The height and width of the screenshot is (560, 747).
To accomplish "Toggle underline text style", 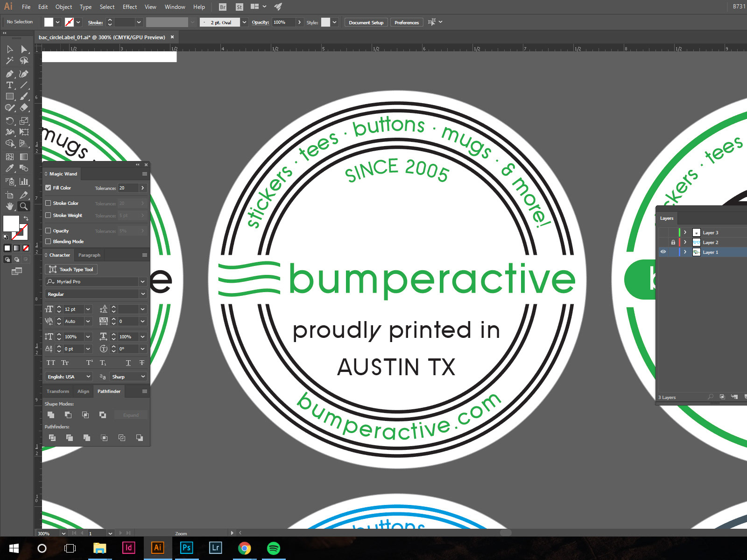I will coord(128,363).
